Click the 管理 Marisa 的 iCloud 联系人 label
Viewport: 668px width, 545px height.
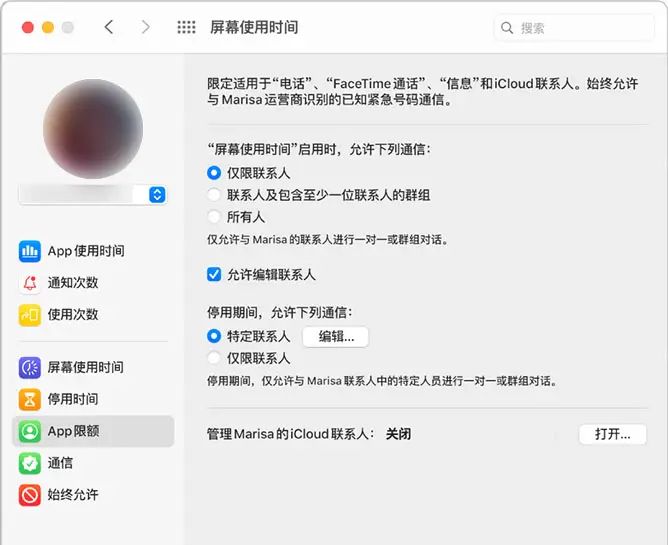[291, 434]
